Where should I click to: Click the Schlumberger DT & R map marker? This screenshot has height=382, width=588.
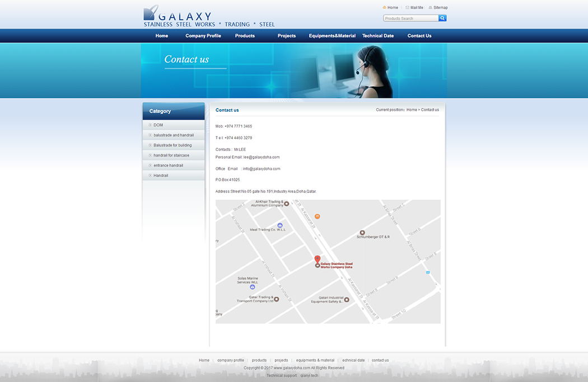[x=362, y=232]
